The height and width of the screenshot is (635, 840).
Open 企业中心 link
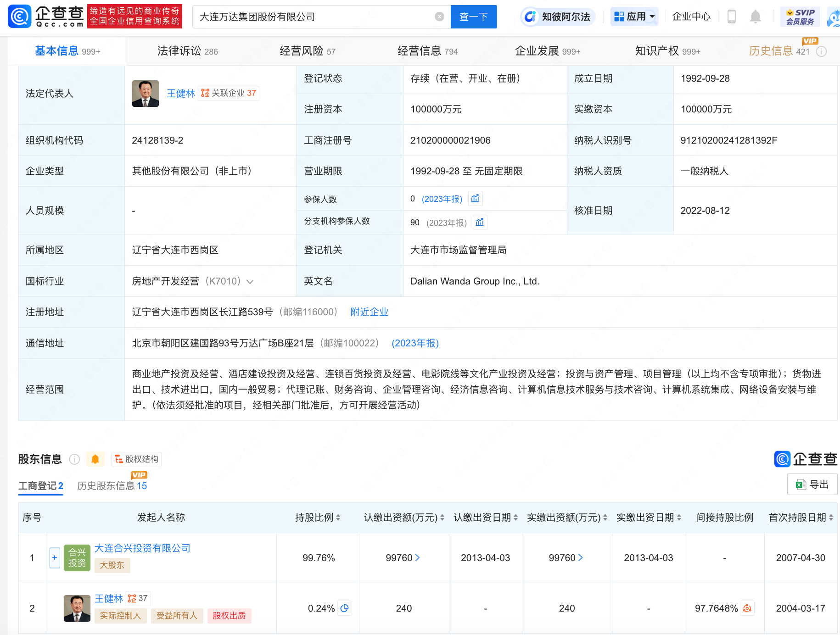(x=691, y=17)
